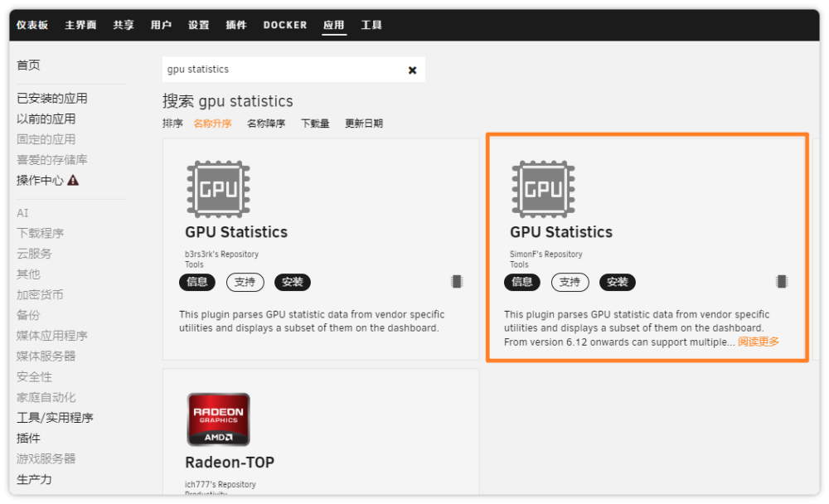
Task: Open the 仪表板 menu
Action: coord(32,25)
